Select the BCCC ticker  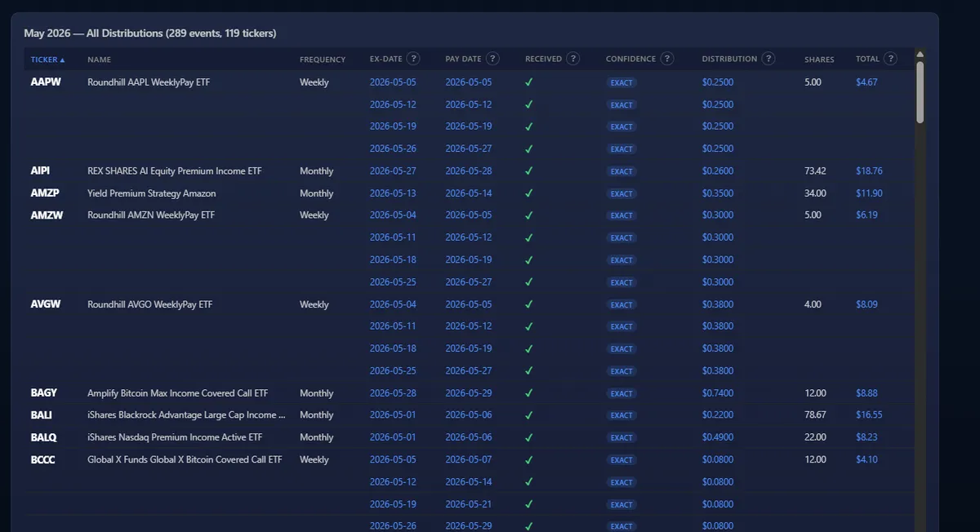pyautogui.click(x=44, y=459)
